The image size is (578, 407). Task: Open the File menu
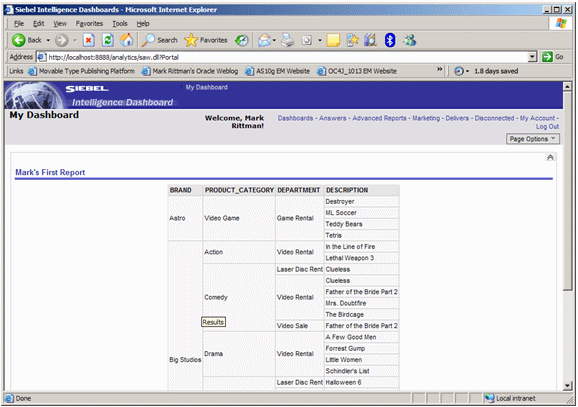(19, 24)
